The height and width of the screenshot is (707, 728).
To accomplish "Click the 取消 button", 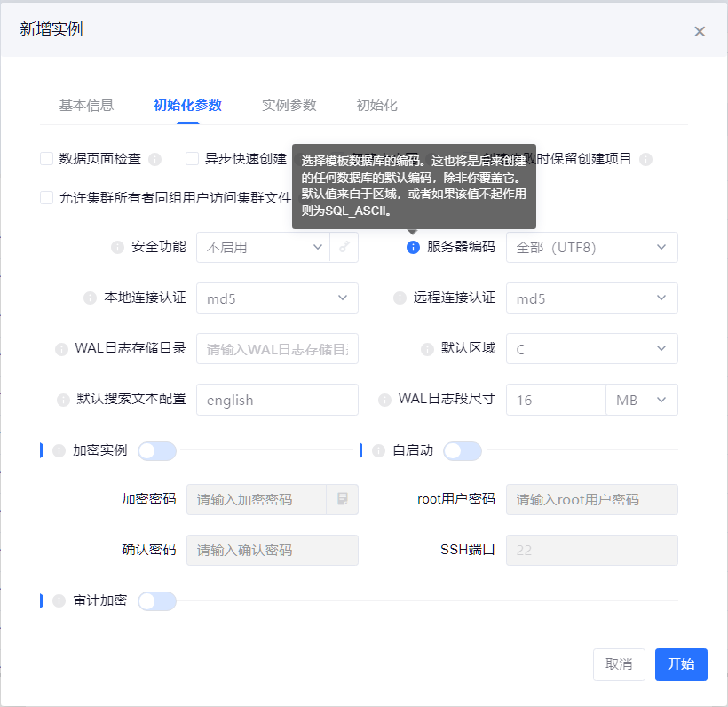I will [x=619, y=664].
